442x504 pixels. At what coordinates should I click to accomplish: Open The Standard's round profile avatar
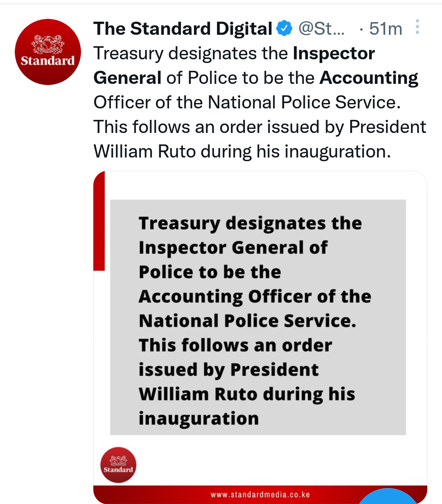click(48, 52)
